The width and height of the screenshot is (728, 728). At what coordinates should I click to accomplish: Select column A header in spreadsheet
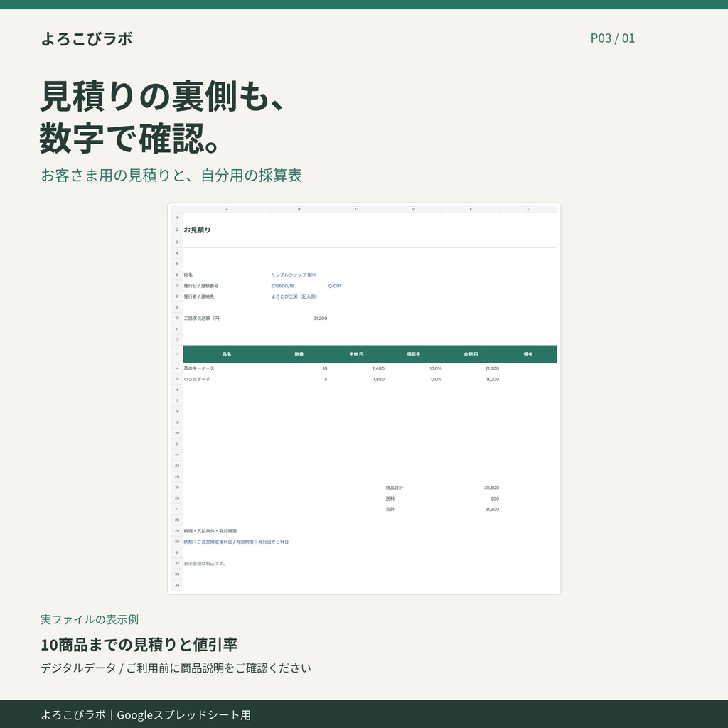(227, 210)
